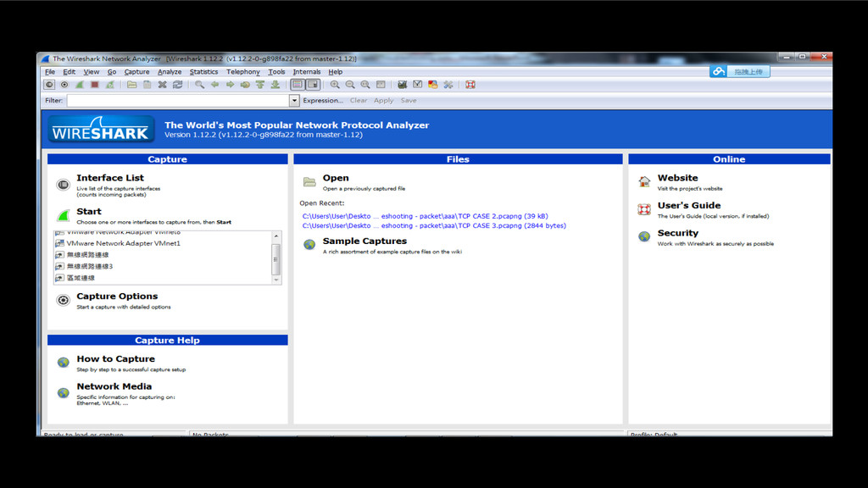Open the Tools menu
The height and width of the screenshot is (488, 868).
coord(276,72)
